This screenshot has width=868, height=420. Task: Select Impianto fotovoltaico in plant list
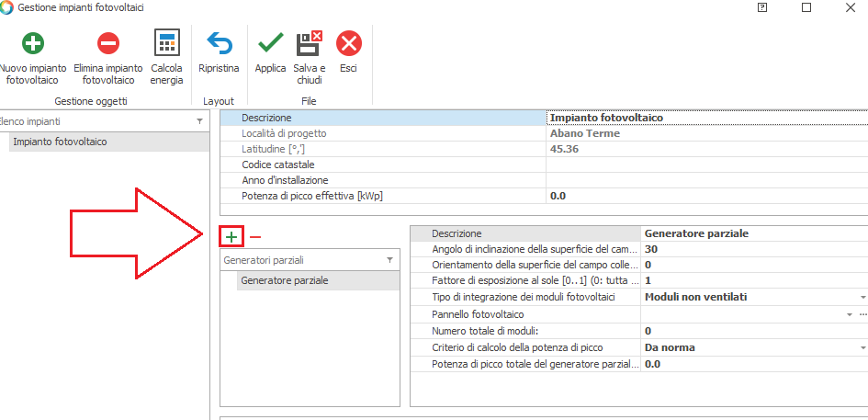pyautogui.click(x=60, y=142)
